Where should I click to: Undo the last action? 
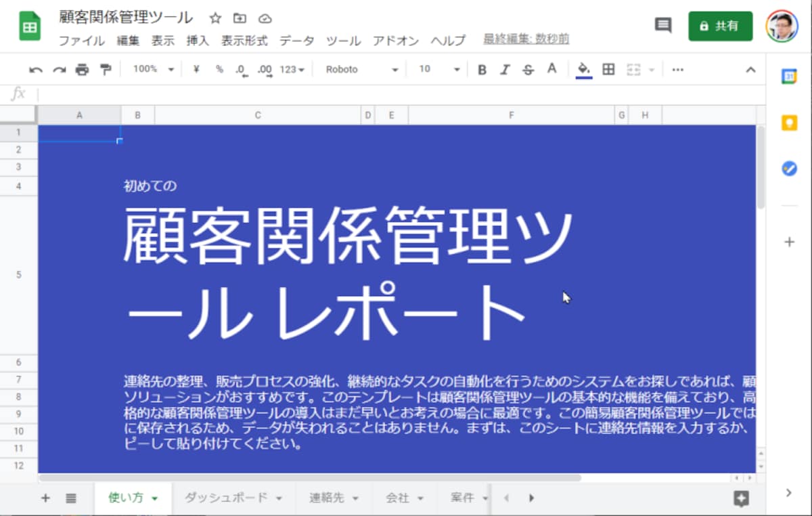36,69
